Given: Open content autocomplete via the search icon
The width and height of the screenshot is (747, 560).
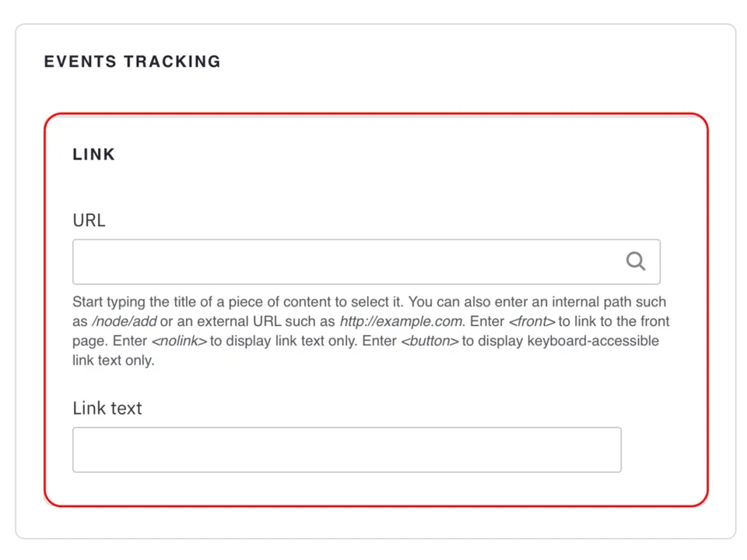Looking at the screenshot, I should (636, 261).
